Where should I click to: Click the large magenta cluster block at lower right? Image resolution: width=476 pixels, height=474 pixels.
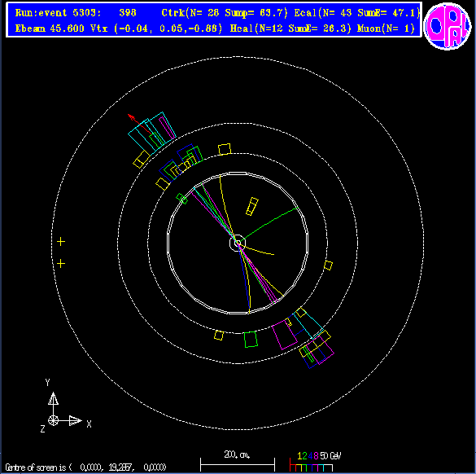(285, 335)
